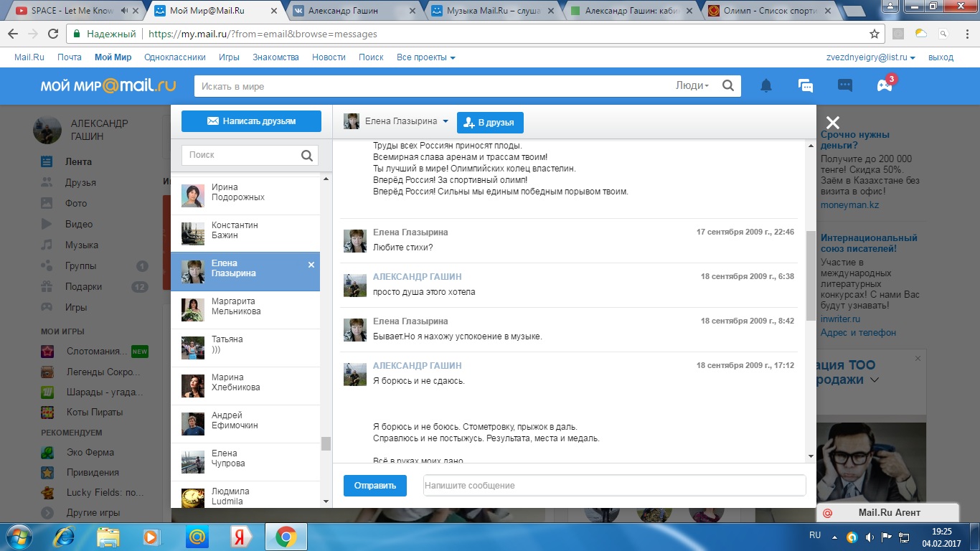Click the выход logout link
The height and width of the screenshot is (551, 980).
tap(941, 57)
